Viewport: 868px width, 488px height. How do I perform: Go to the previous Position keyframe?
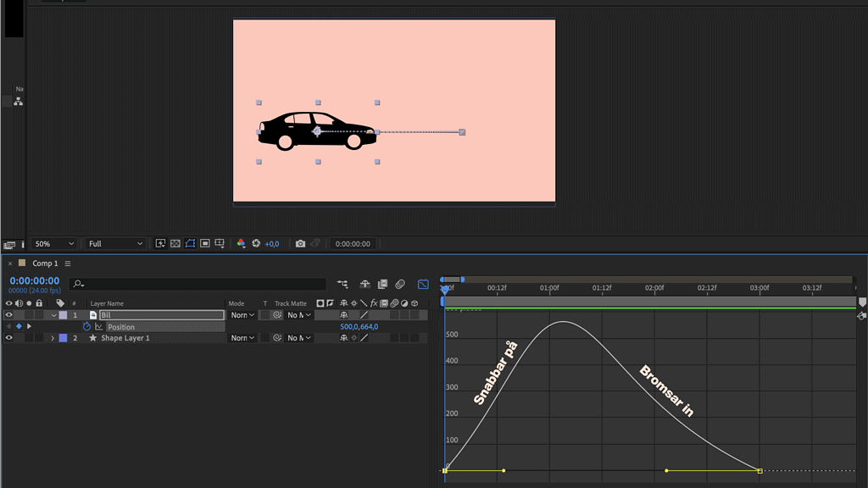[8, 326]
